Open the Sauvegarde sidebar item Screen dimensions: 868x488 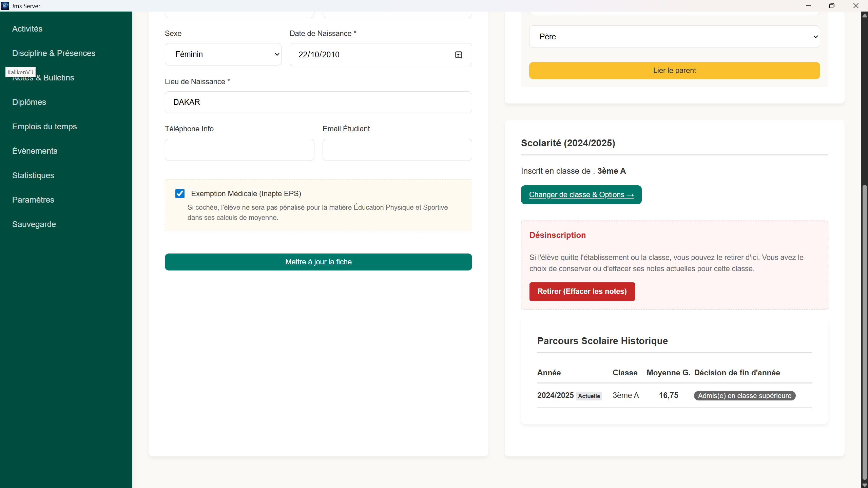pyautogui.click(x=34, y=224)
